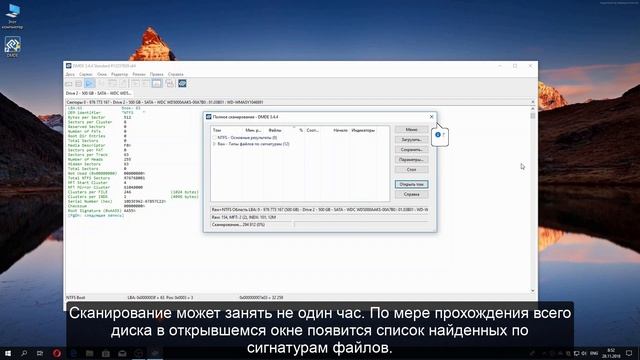Select the Drive 2 - 500 GB tab
Screen dimensions: 640x360
(x=98, y=93)
